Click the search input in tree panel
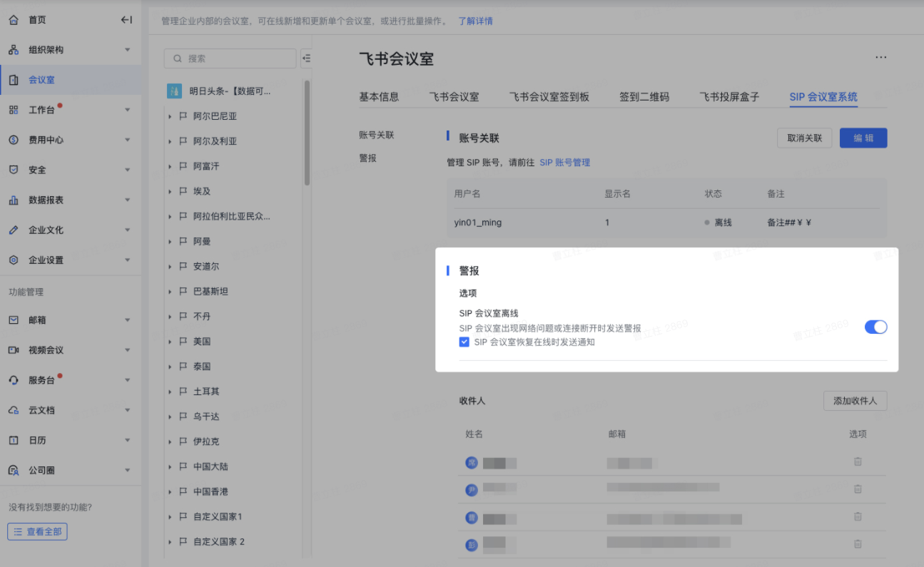 click(x=230, y=58)
